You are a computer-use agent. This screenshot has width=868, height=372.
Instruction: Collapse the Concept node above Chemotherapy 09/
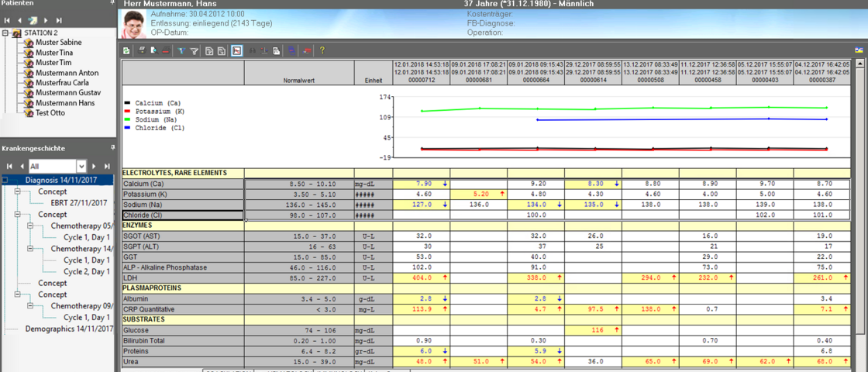point(18,294)
